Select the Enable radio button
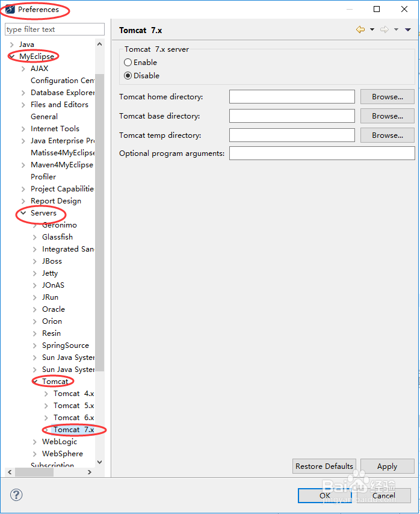420x514 pixels. point(128,62)
